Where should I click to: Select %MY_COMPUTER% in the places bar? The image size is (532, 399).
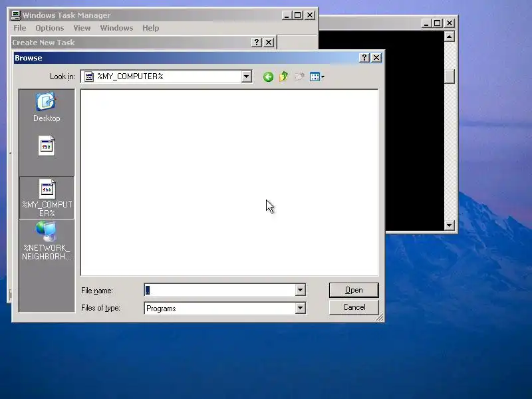click(47, 198)
